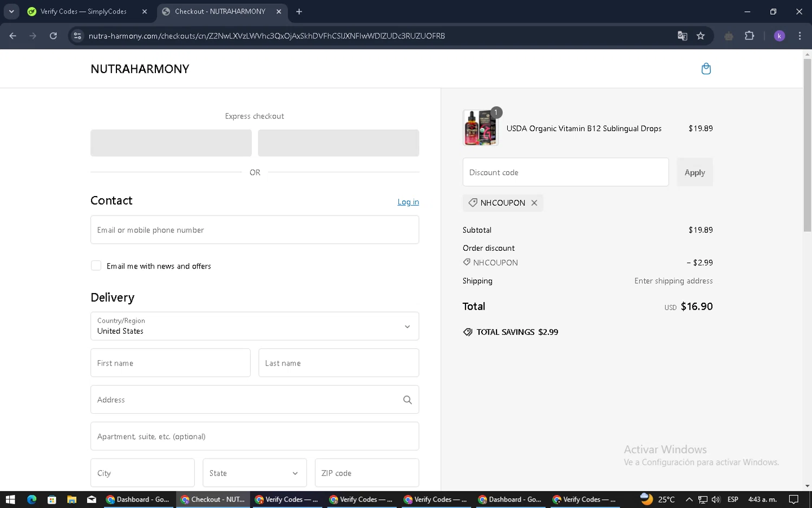Click the page vertical scrollbar
This screenshot has width=812, height=508.
click(x=807, y=146)
